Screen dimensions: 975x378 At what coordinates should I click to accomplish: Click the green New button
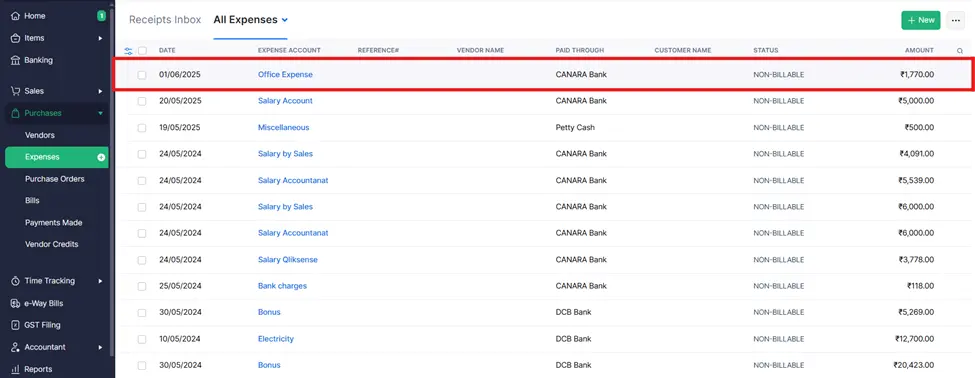[x=921, y=20]
